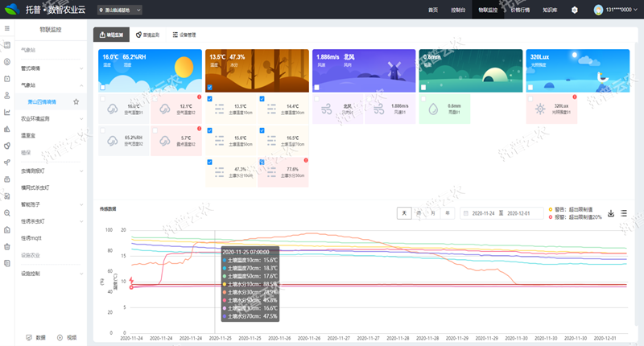
Task: Enable the 320Lux light sensor checkbox
Action: [x=530, y=87]
